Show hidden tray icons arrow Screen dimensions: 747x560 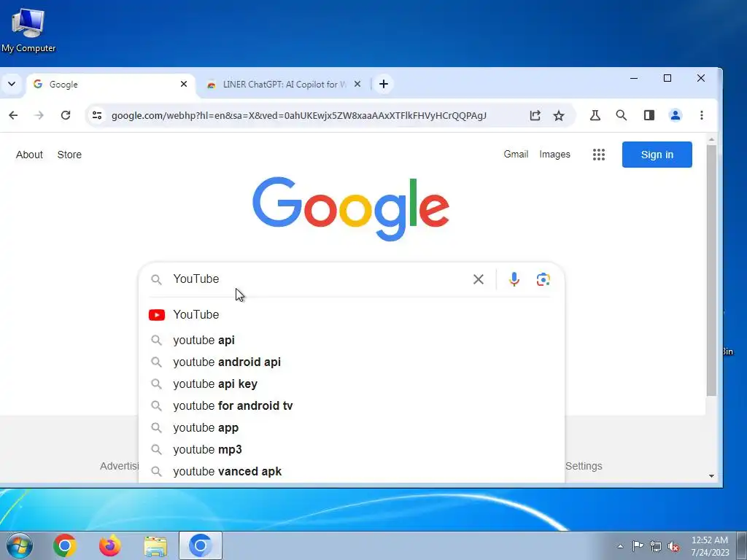[x=620, y=546]
